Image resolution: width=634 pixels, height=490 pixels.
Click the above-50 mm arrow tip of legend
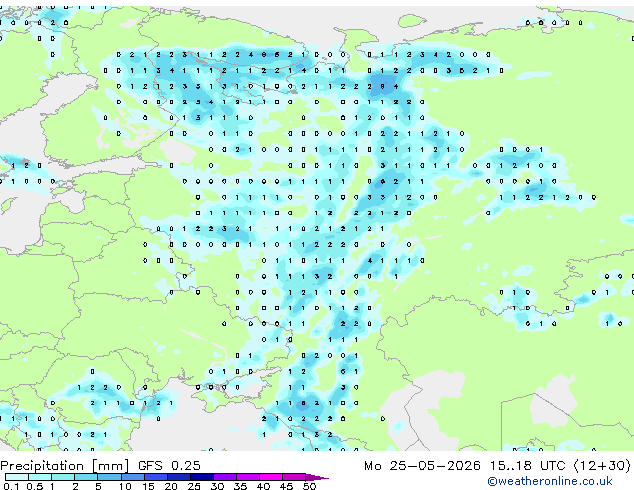(x=317, y=477)
